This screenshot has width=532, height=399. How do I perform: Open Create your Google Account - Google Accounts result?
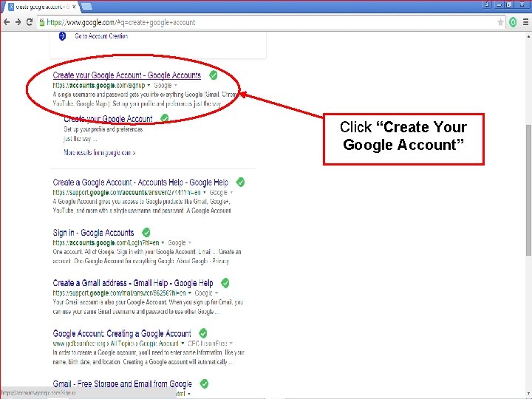pos(127,75)
